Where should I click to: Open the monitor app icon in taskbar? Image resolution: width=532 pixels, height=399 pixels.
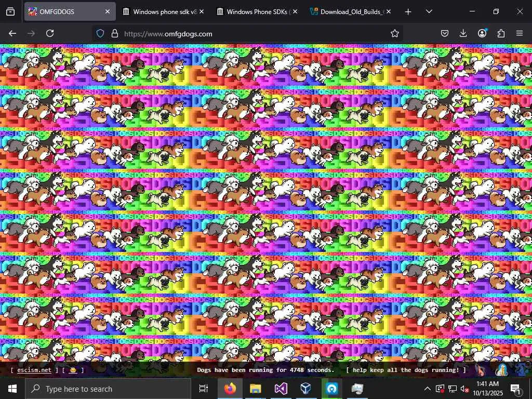point(357,389)
